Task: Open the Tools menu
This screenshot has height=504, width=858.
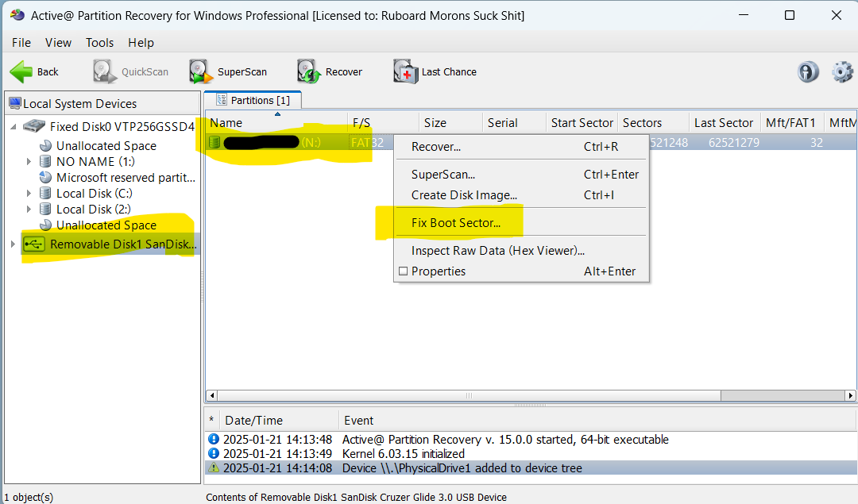Action: [x=99, y=43]
